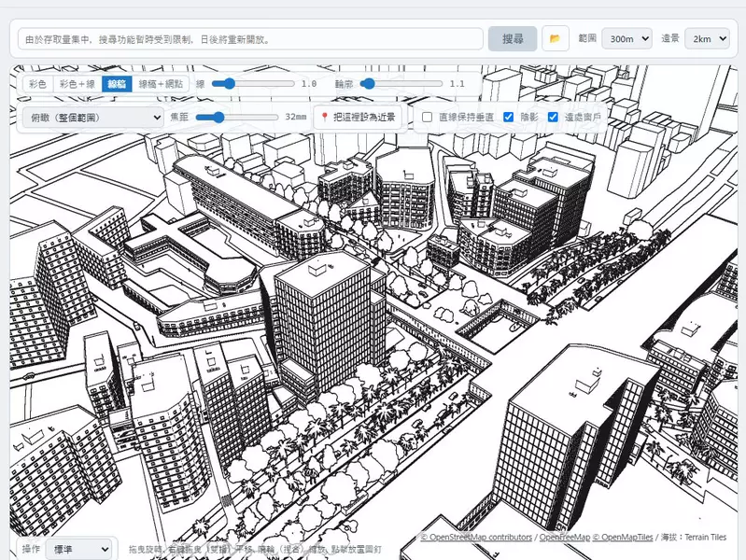746x560 pixels.
Task: Click the 搜尋 search button
Action: [x=513, y=38]
